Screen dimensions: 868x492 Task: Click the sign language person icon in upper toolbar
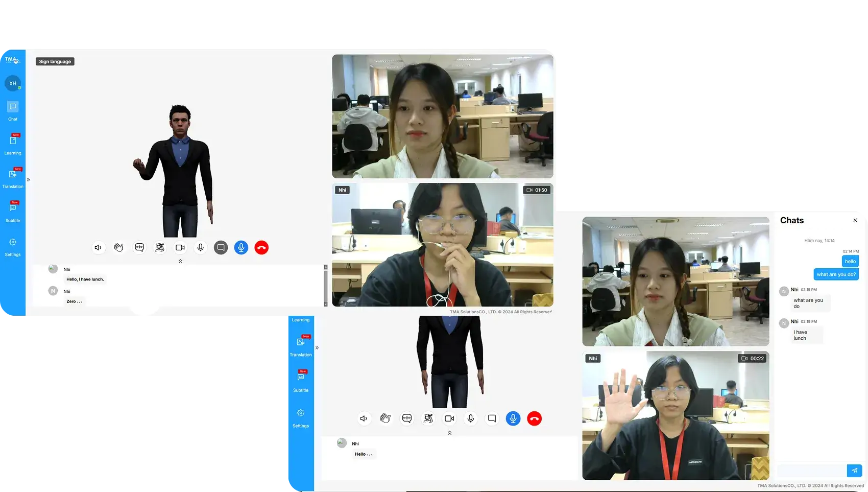pyautogui.click(x=160, y=248)
